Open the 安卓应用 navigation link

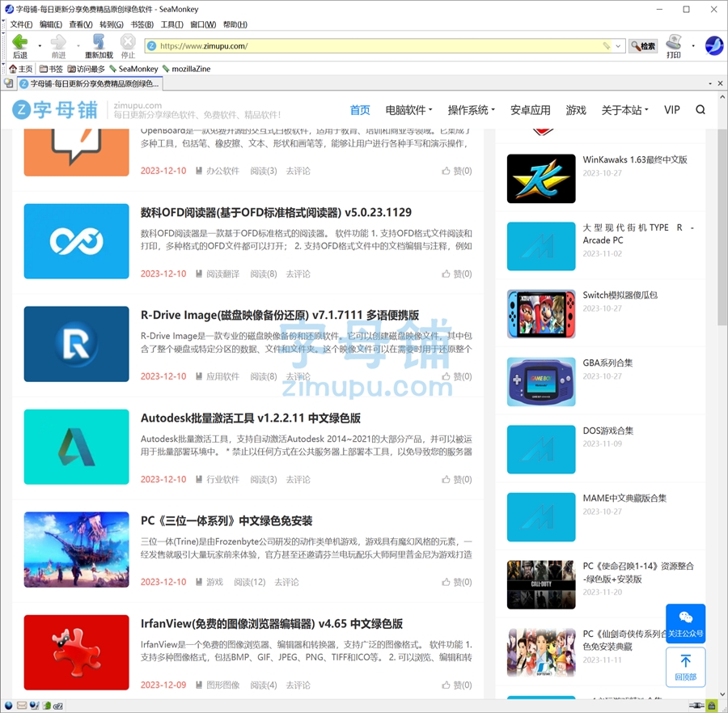pos(530,110)
